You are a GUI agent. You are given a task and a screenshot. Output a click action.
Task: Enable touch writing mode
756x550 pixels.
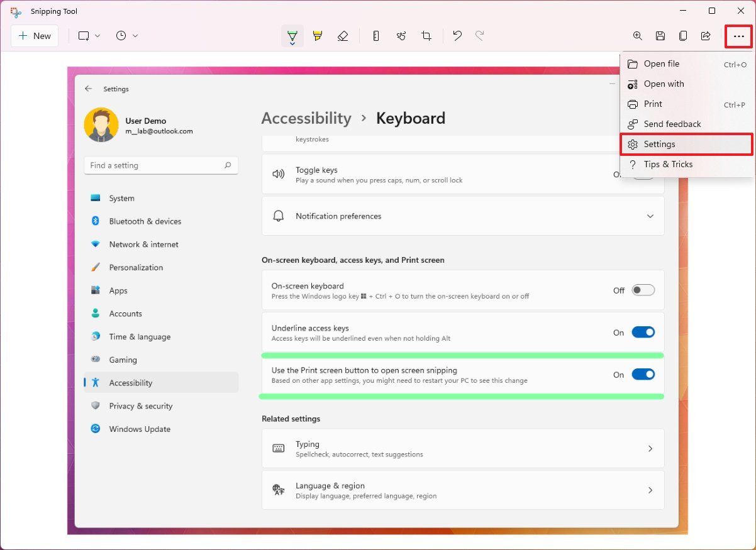pos(401,36)
